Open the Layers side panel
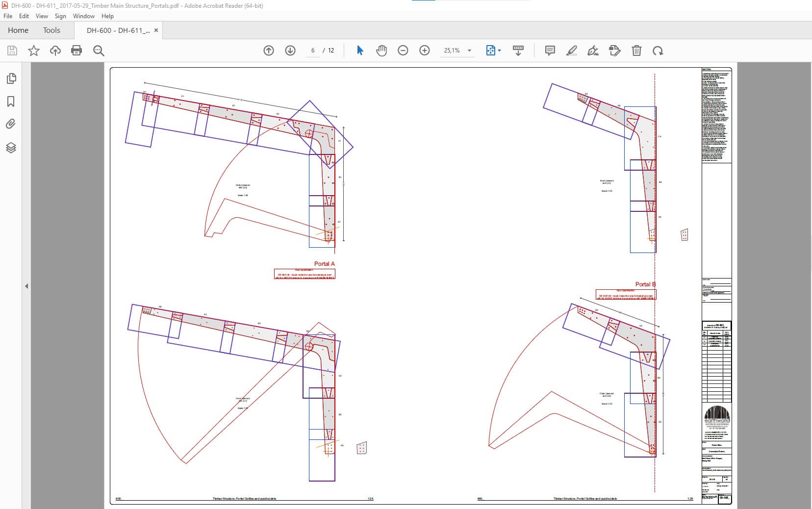 click(x=11, y=148)
